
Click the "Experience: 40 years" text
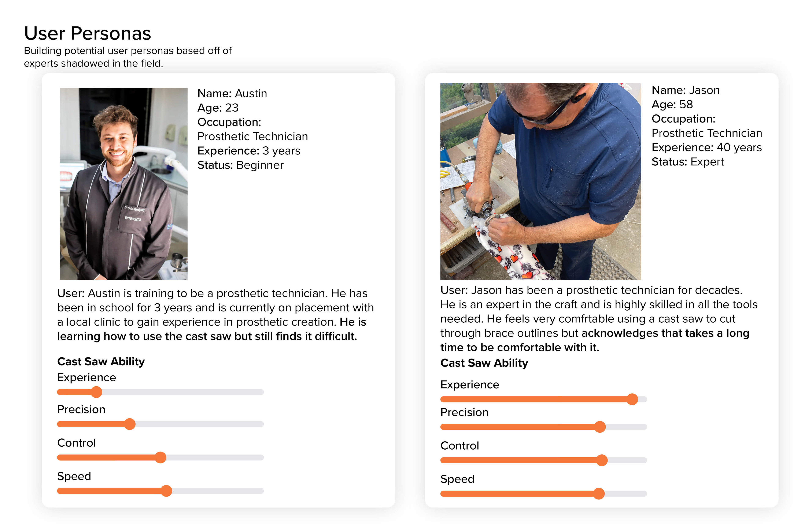[706, 147]
